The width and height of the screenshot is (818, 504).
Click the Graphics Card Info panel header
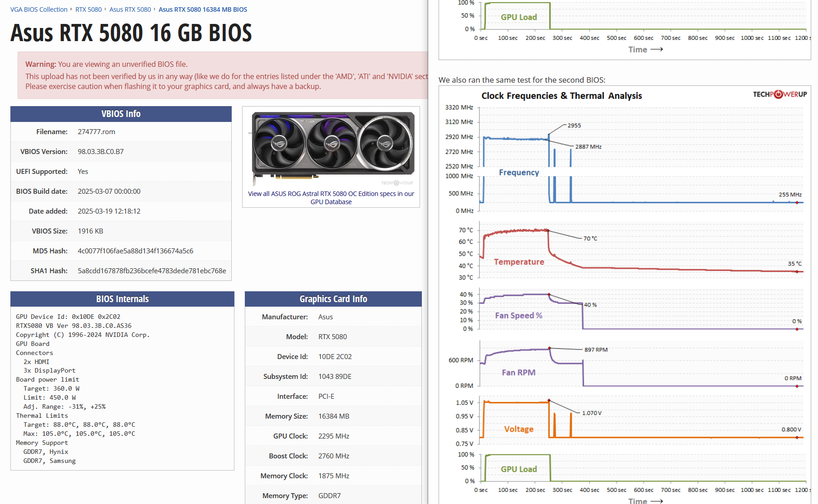click(x=333, y=299)
